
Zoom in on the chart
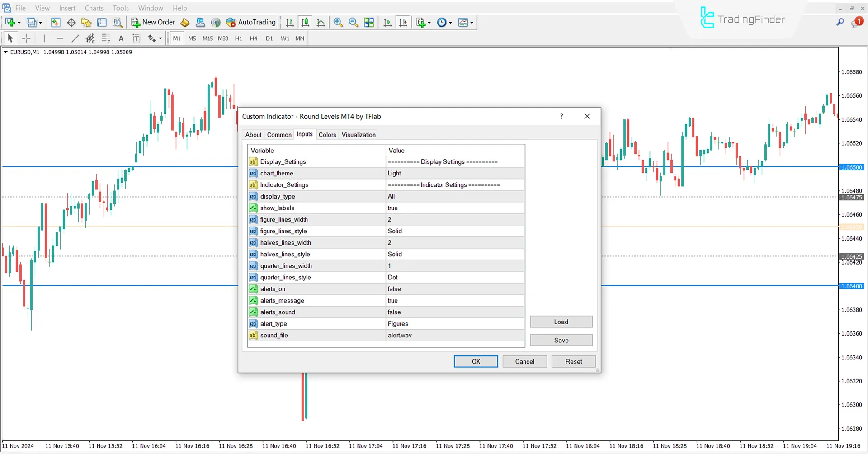coord(338,22)
